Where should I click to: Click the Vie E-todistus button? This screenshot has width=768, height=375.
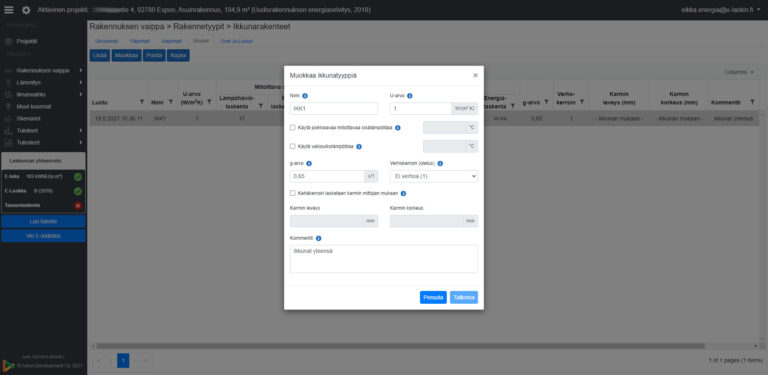[x=43, y=236]
